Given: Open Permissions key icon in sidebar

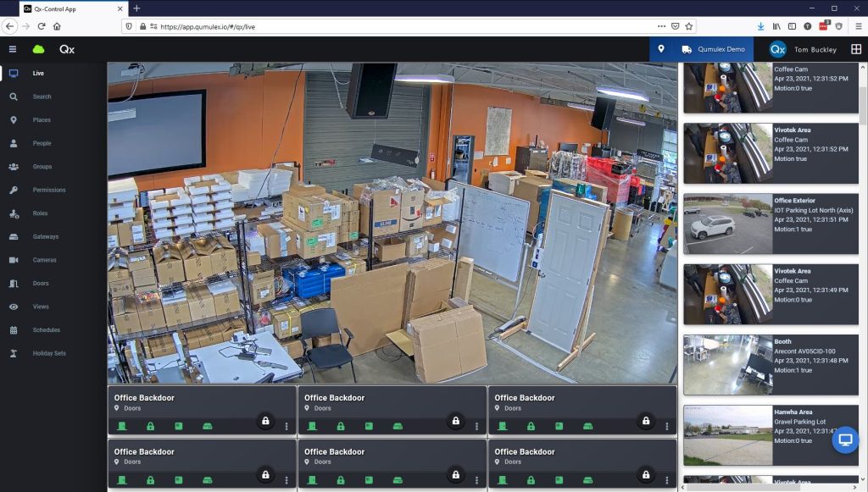Looking at the screenshot, I should click(14, 190).
